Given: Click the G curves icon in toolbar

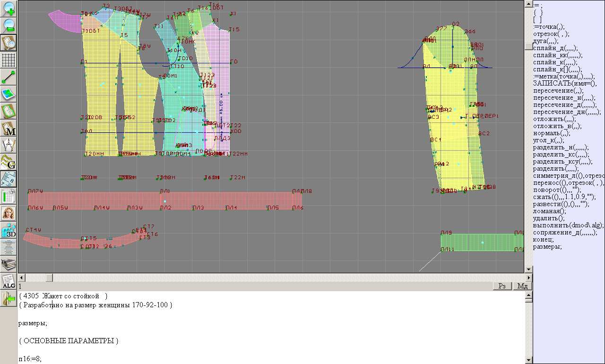Looking at the screenshot, I should [x=9, y=162].
